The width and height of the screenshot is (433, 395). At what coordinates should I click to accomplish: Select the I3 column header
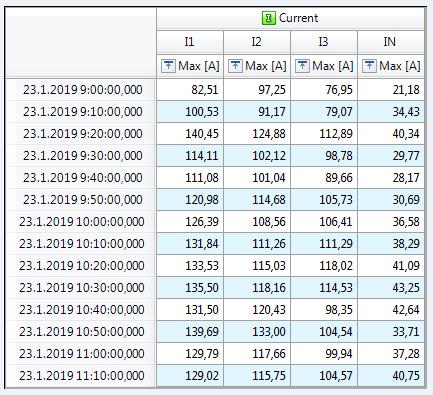coord(324,42)
